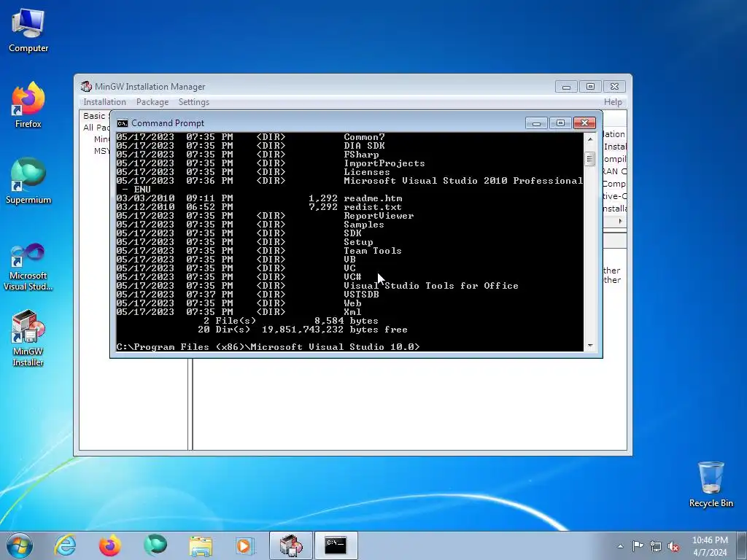Open the Settings menu in MinGW
The height and width of the screenshot is (560, 747).
[194, 102]
